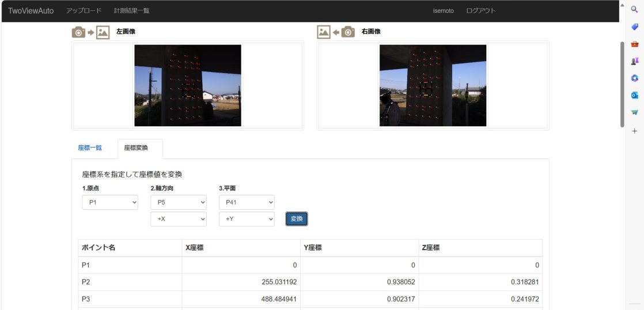Click the value 0.902317

point(400,299)
